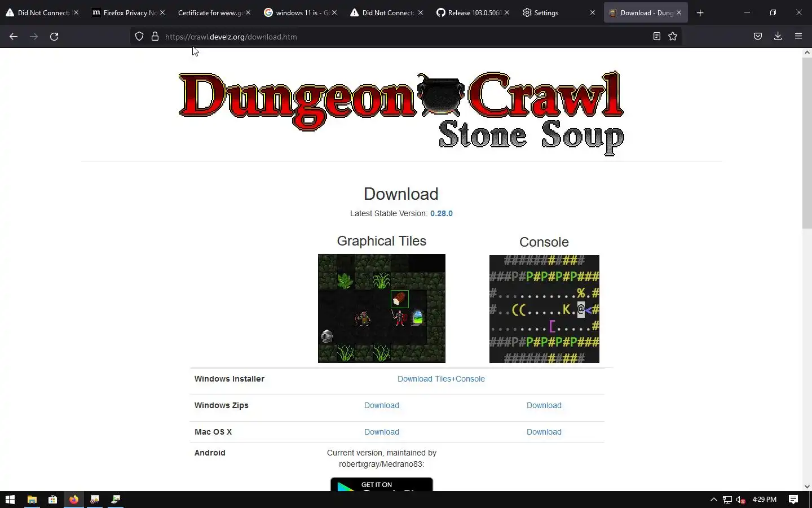
Task: Bookmark this page with the star
Action: pyautogui.click(x=673, y=37)
